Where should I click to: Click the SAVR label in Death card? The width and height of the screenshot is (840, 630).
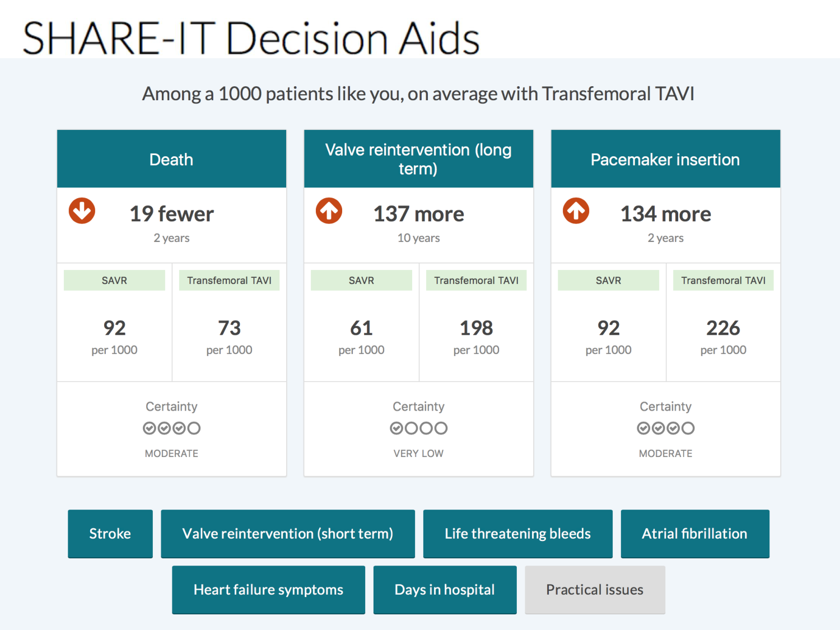click(114, 281)
